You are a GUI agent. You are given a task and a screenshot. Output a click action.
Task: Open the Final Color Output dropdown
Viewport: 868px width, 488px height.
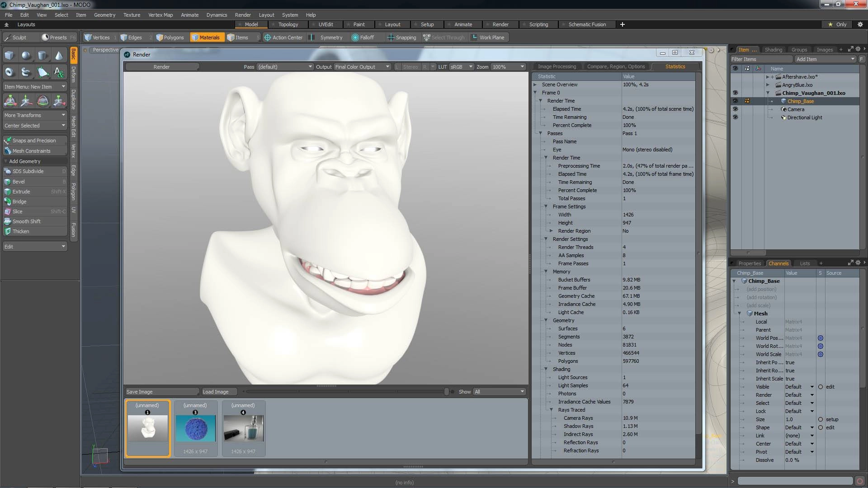click(362, 67)
